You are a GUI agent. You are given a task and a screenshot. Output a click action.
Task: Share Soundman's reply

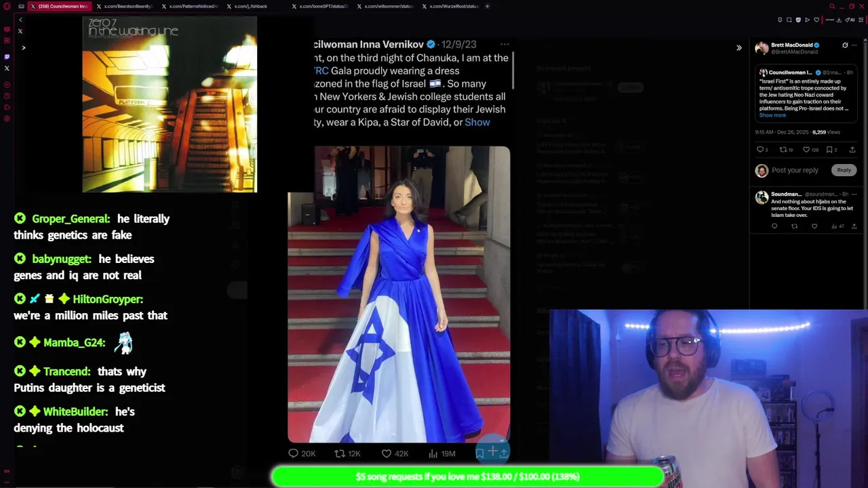coord(854,226)
